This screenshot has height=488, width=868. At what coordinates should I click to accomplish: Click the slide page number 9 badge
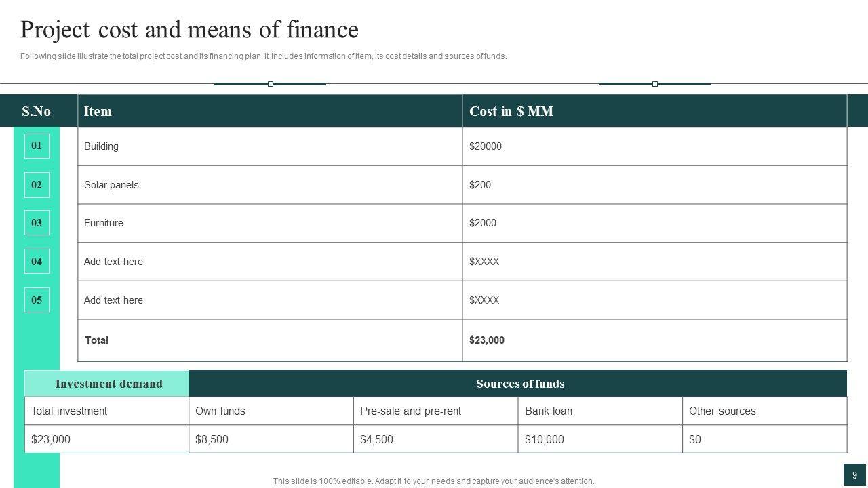coord(854,475)
